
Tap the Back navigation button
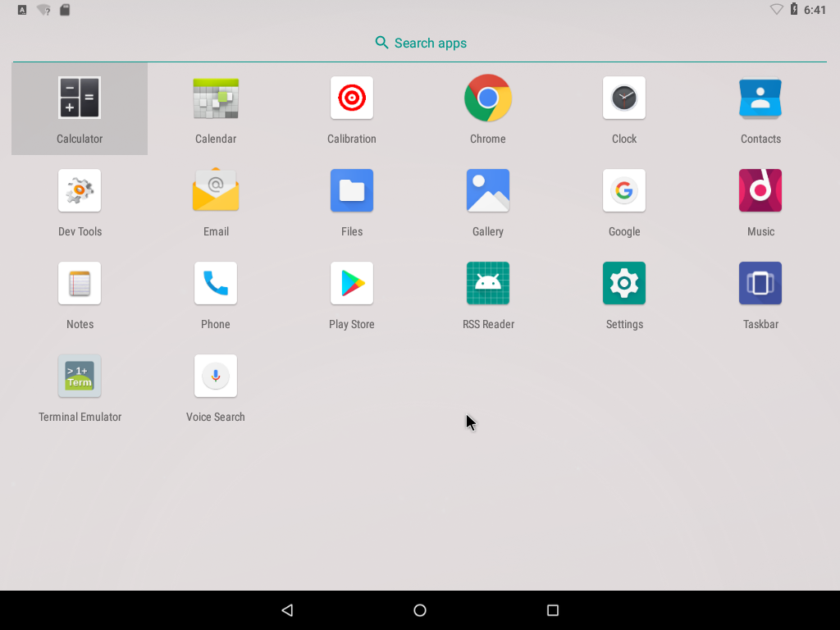[287, 610]
